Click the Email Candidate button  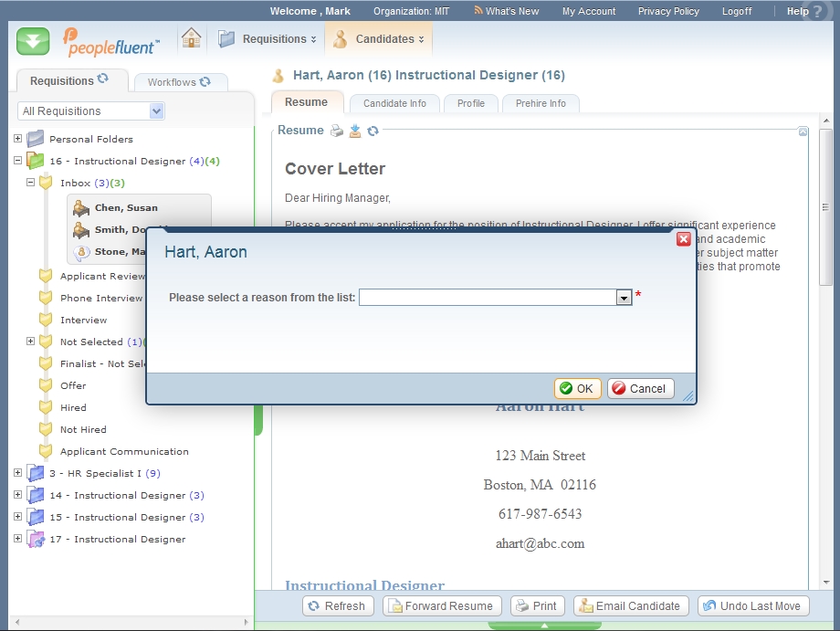[x=629, y=605]
